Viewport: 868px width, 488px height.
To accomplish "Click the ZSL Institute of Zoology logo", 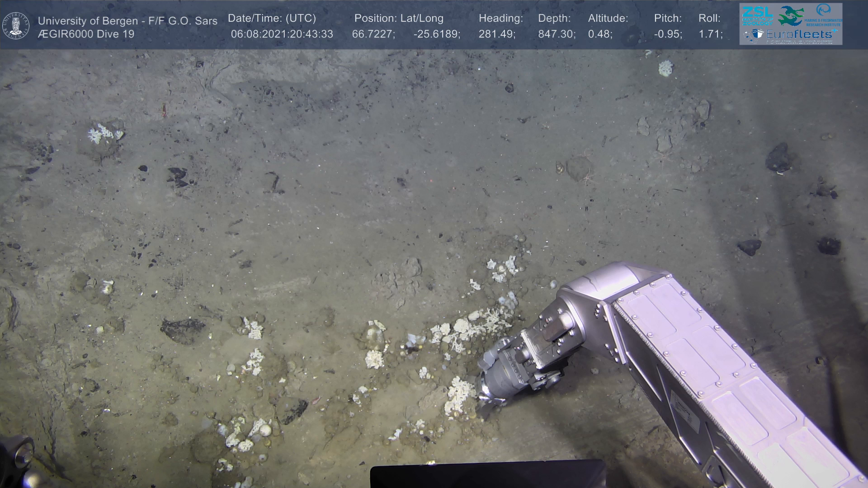I will (x=757, y=17).
